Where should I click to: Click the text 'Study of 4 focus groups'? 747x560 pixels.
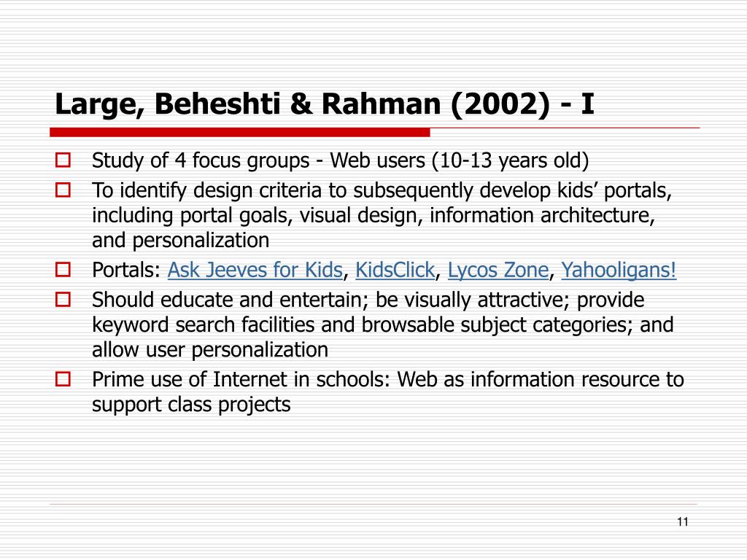[201, 160]
